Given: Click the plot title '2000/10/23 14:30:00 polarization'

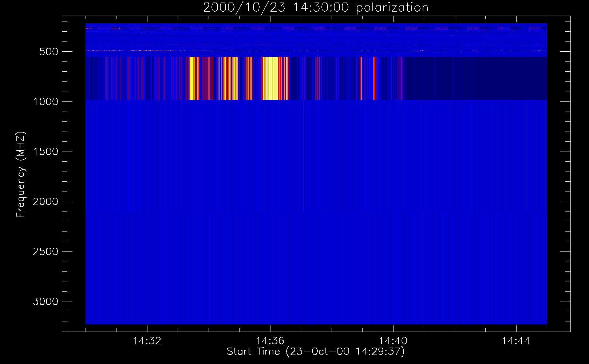Looking at the screenshot, I should [316, 8].
